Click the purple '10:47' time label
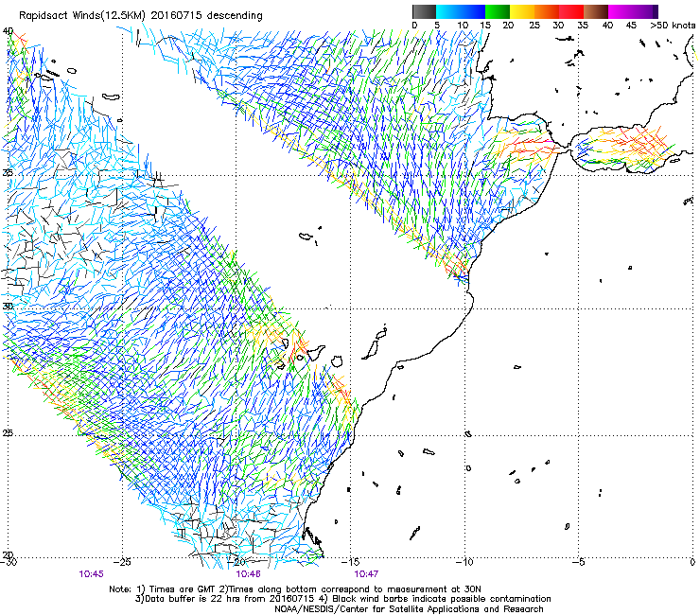The height and width of the screenshot is (615, 700). [366, 574]
